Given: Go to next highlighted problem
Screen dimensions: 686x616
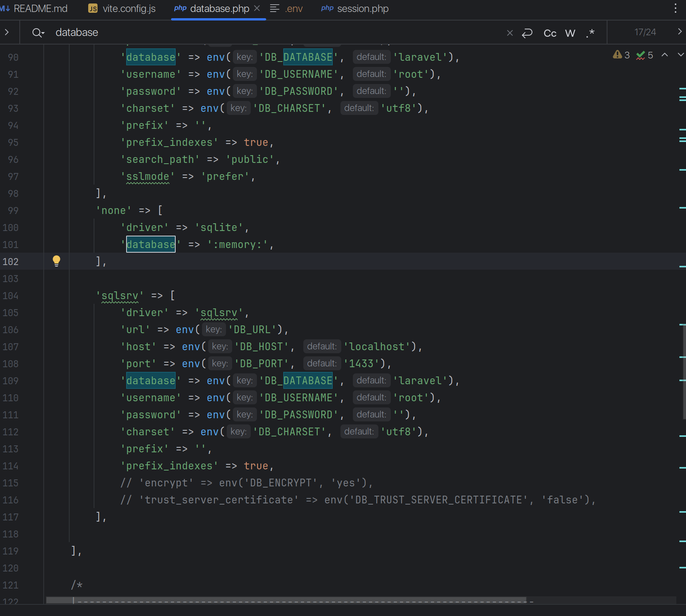Looking at the screenshot, I should [681, 55].
